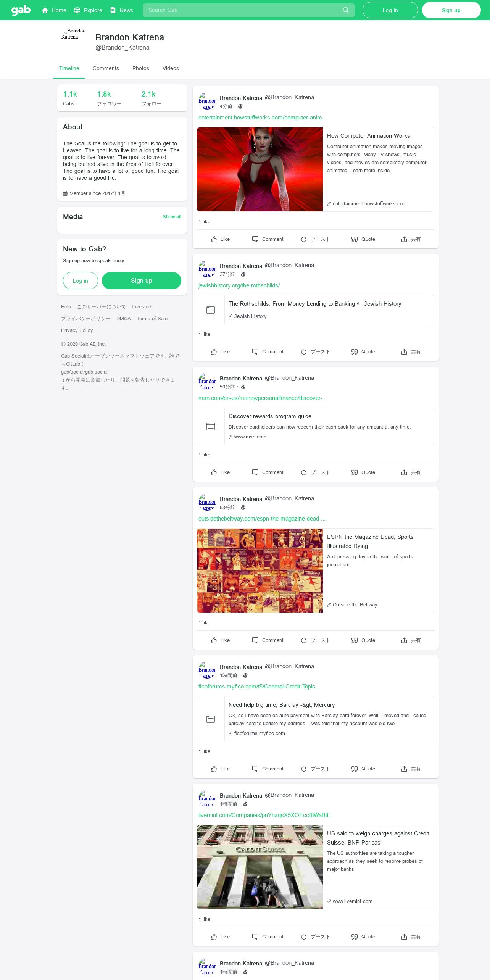Click Show all in Media panel

[172, 216]
